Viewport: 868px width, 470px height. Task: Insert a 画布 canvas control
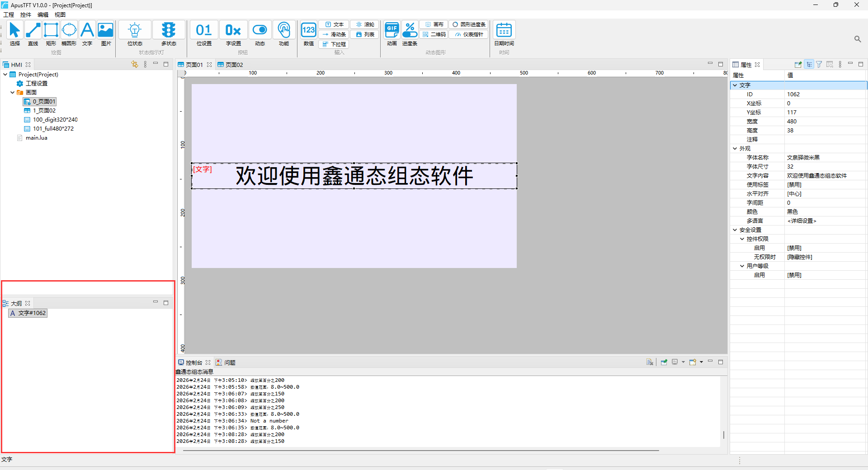click(x=434, y=24)
